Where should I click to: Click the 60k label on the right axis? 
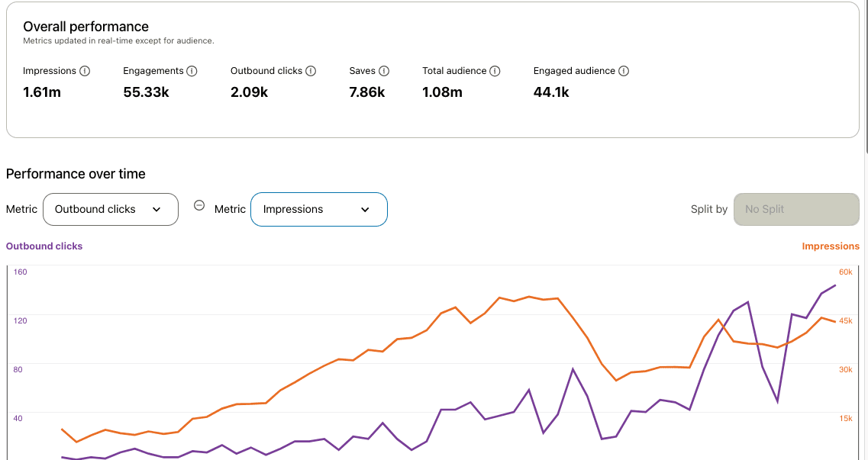(846, 272)
